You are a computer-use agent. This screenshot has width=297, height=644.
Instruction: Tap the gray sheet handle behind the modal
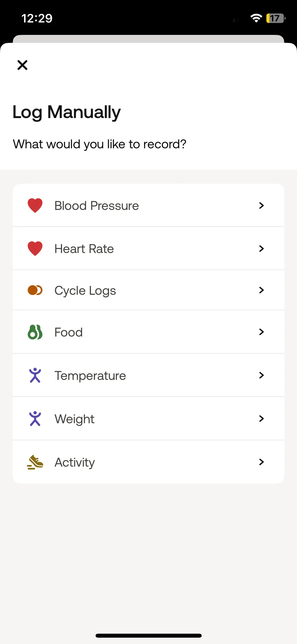(x=148, y=39)
